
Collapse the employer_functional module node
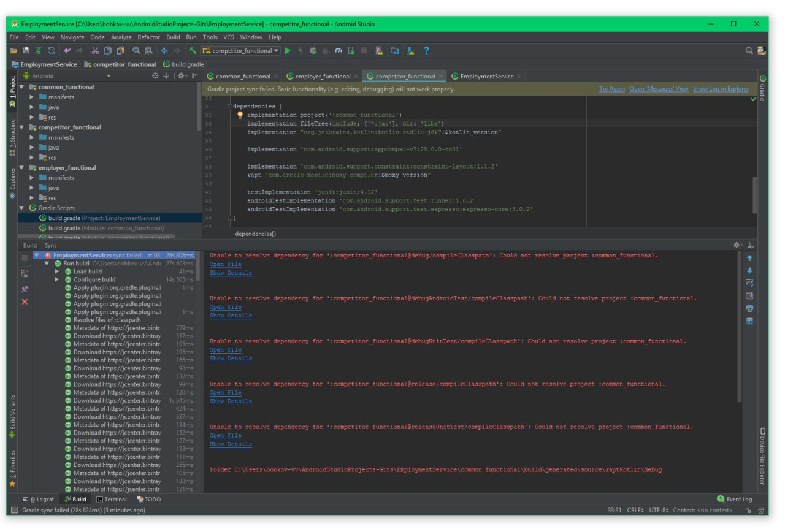click(22, 167)
